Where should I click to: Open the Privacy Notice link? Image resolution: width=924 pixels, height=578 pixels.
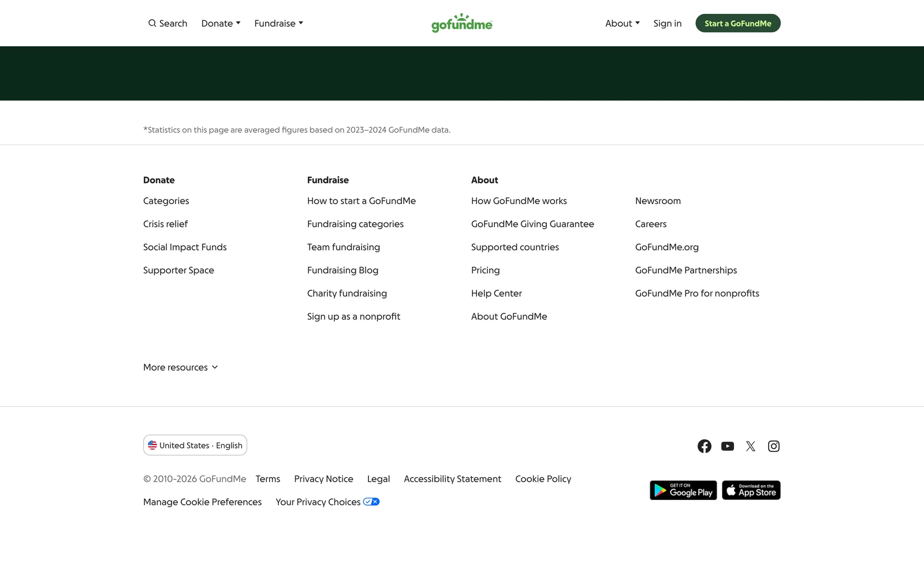(x=323, y=479)
